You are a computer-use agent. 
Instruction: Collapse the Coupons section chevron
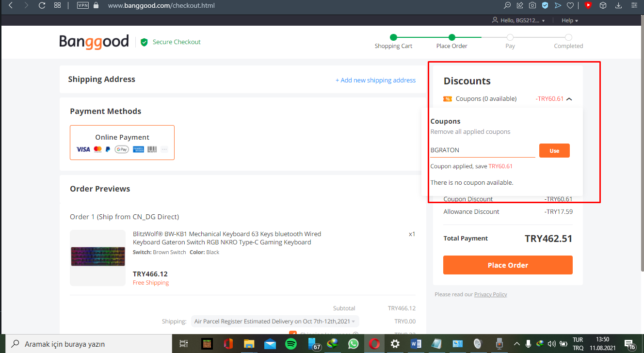pos(569,99)
